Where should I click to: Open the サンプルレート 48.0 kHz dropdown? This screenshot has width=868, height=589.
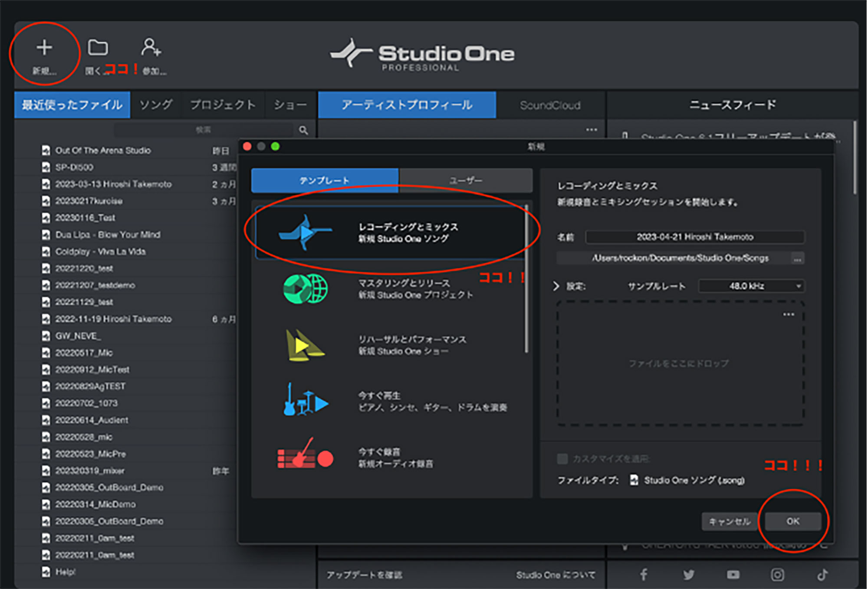(751, 286)
